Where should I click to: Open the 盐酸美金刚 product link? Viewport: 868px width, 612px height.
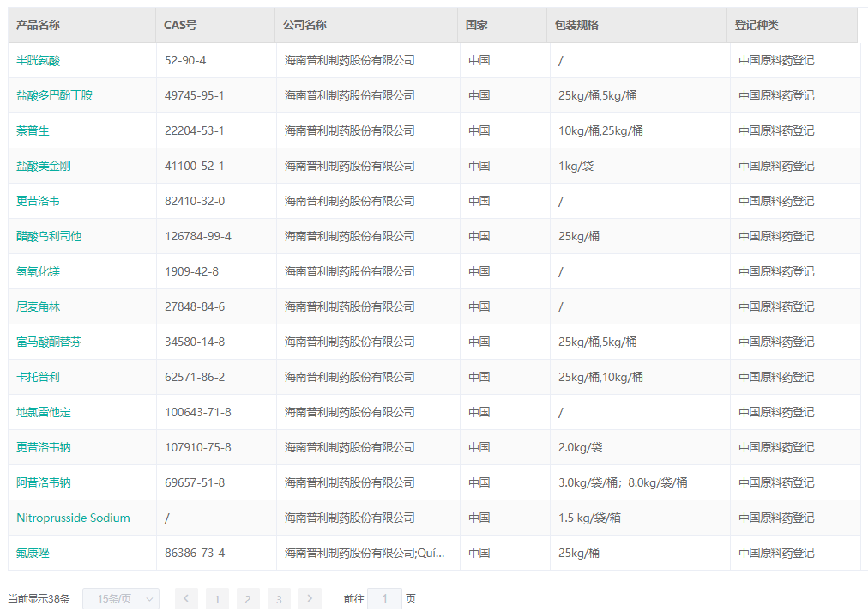point(43,166)
